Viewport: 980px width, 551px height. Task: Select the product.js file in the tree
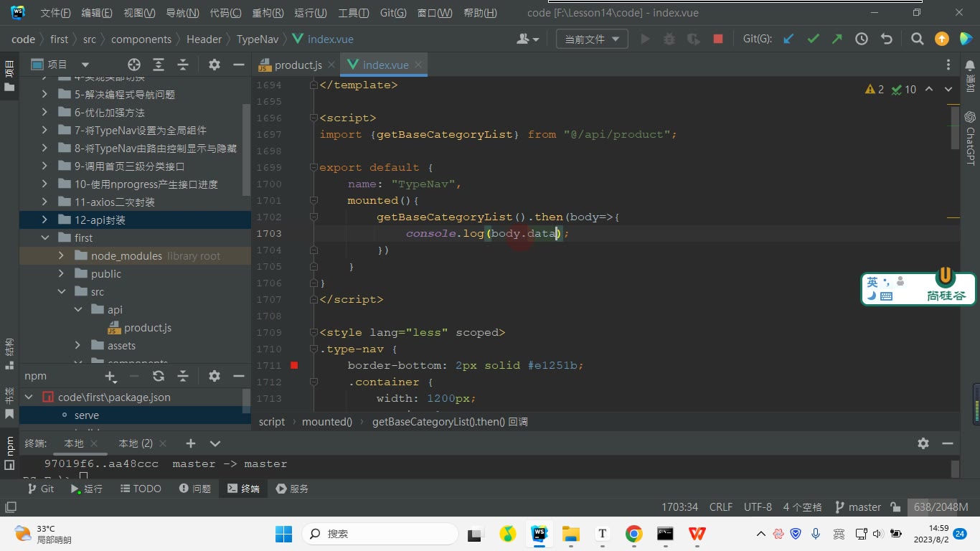click(x=147, y=328)
